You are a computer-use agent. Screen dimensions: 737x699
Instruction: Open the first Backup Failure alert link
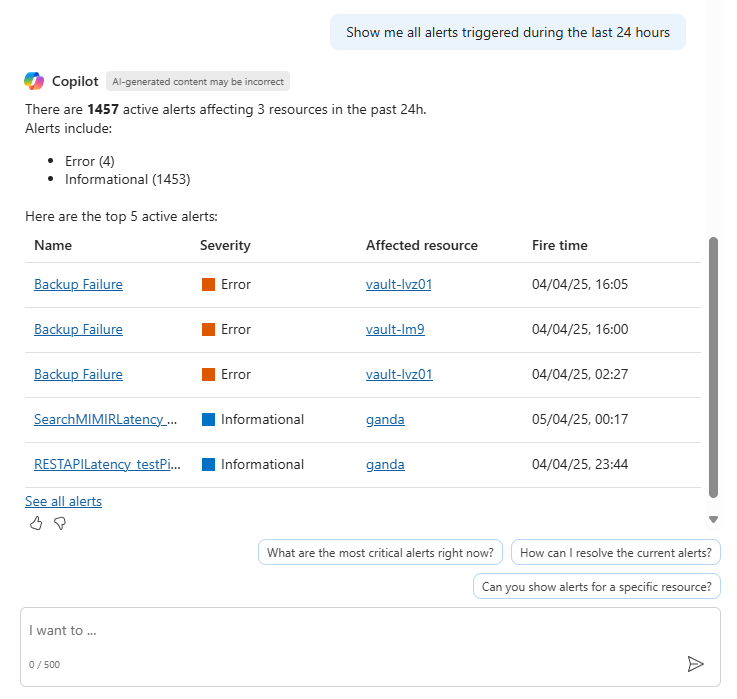click(x=78, y=284)
